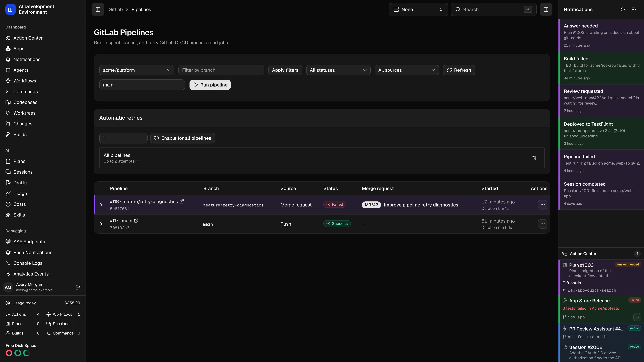644x362 pixels.
Task: Open the Build failed notification
Action: [601, 68]
